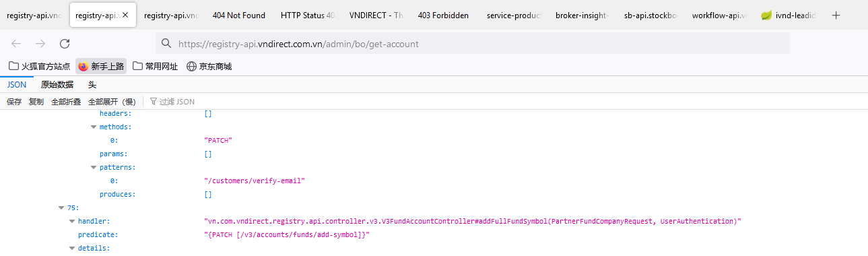Open the 京东商城 bookmark
Viewport: 868px width, 256px height.
click(209, 67)
